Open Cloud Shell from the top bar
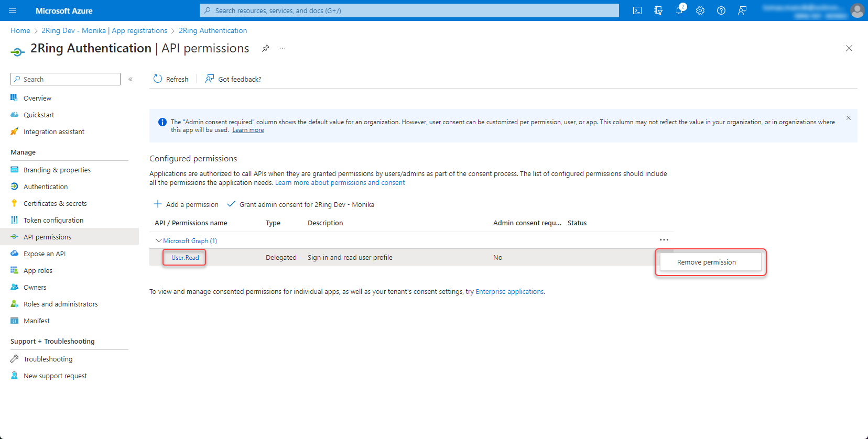 637,10
